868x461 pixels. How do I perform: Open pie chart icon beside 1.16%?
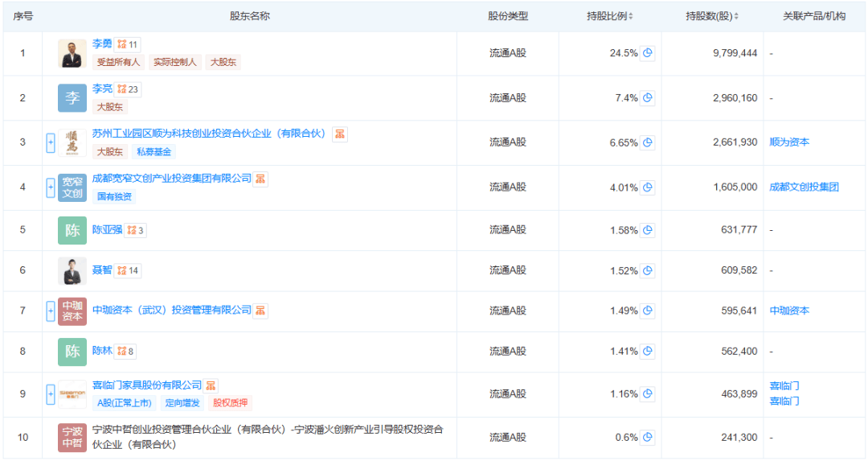[647, 394]
